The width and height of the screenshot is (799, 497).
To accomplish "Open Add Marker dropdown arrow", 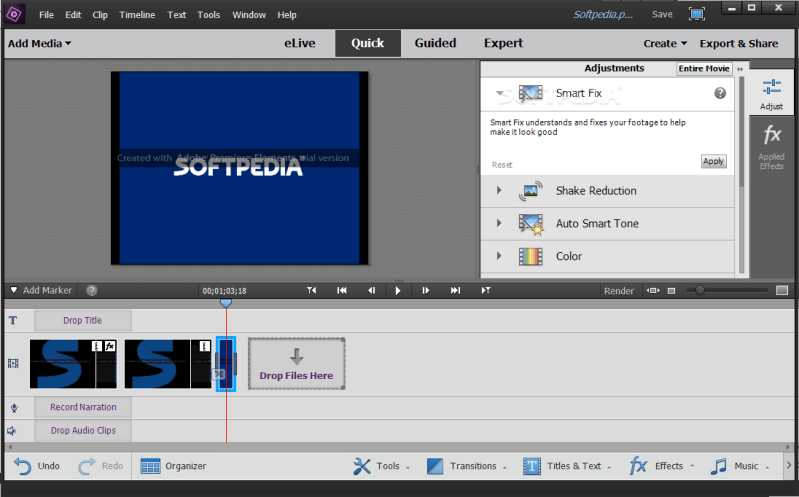I will point(14,290).
